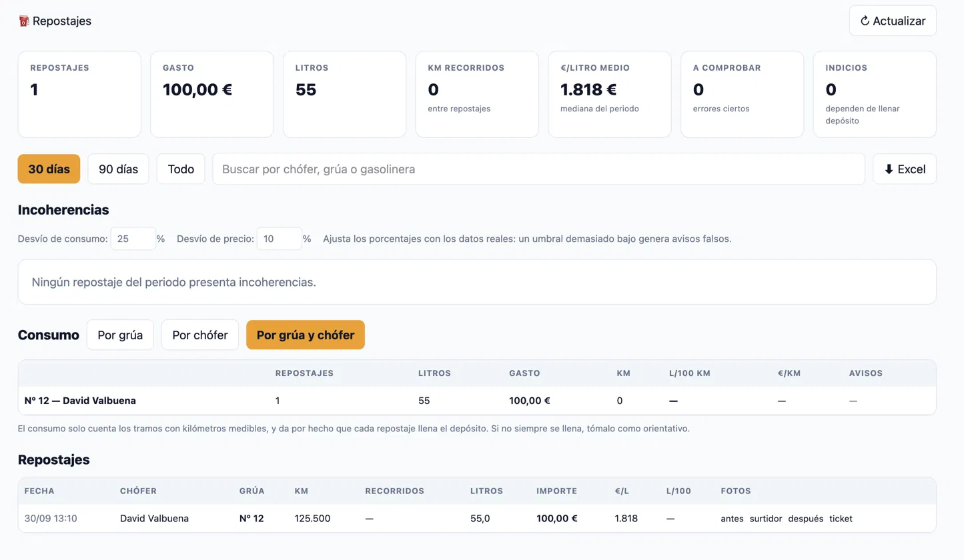Viewport: 964px width, 560px height.
Task: Click the €/LITRO MEDIO 1.818 € card
Action: point(609,95)
